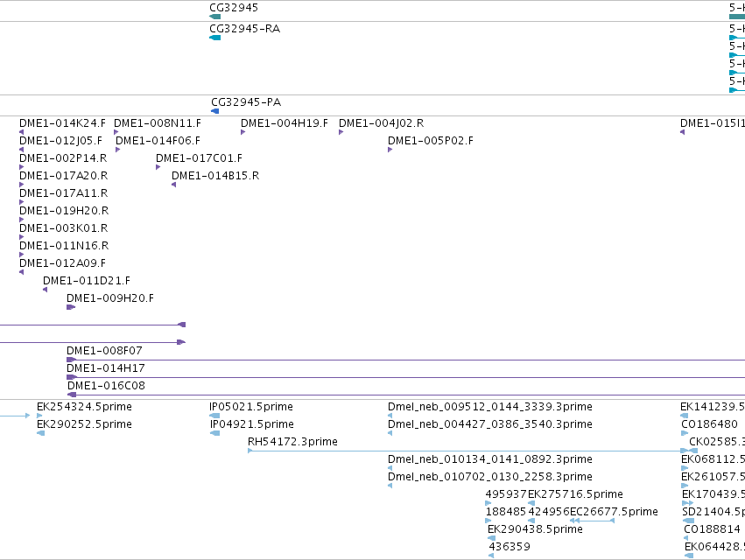
Task: Select EST RH54172.3prime
Action: [292, 442]
